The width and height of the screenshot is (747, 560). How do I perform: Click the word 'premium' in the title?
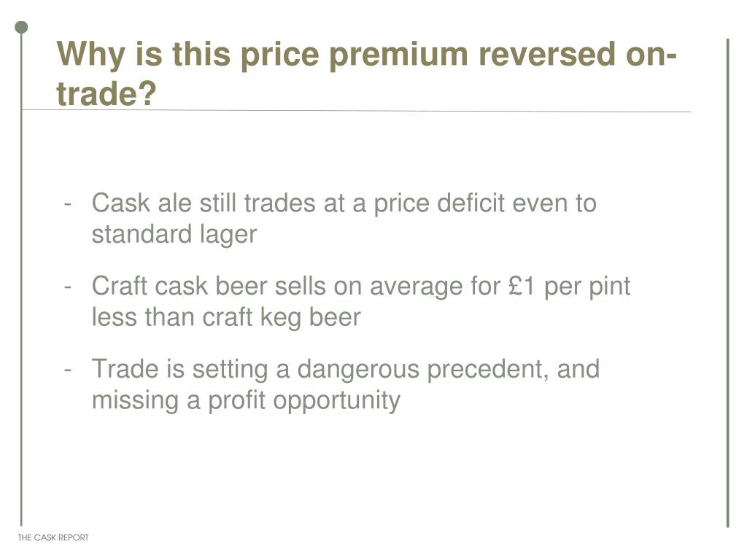[399, 54]
